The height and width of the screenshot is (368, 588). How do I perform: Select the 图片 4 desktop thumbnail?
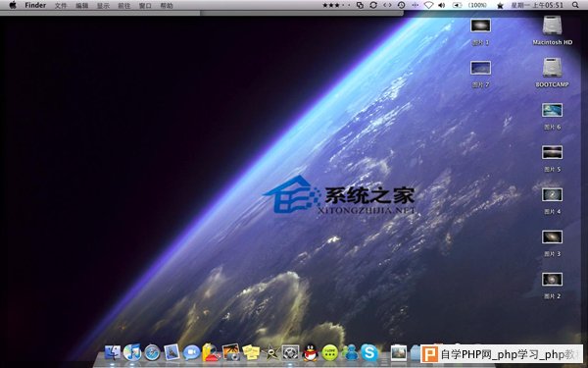click(552, 194)
